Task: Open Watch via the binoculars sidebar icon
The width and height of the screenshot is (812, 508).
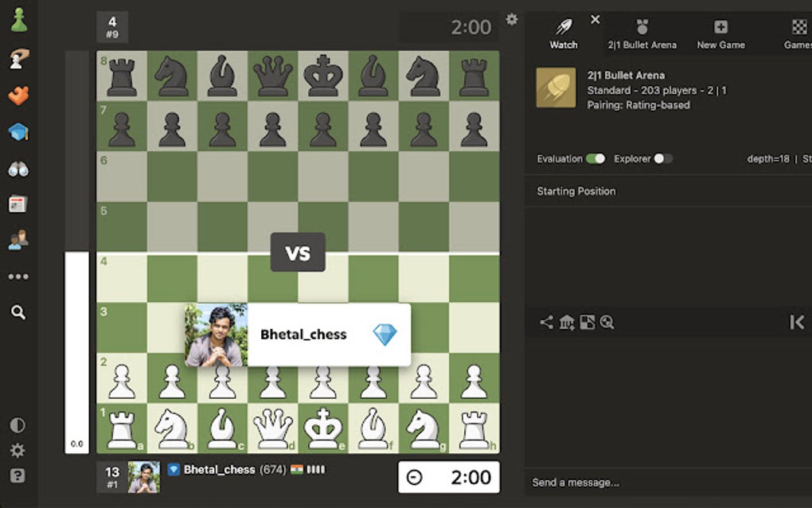Action: (x=19, y=169)
